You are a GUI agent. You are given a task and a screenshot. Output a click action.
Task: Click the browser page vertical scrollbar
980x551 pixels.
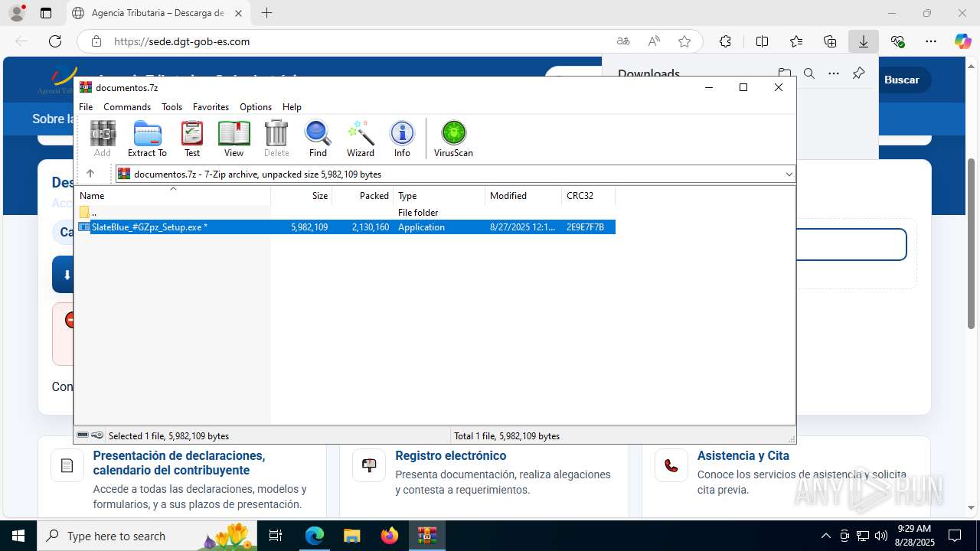tap(972, 243)
